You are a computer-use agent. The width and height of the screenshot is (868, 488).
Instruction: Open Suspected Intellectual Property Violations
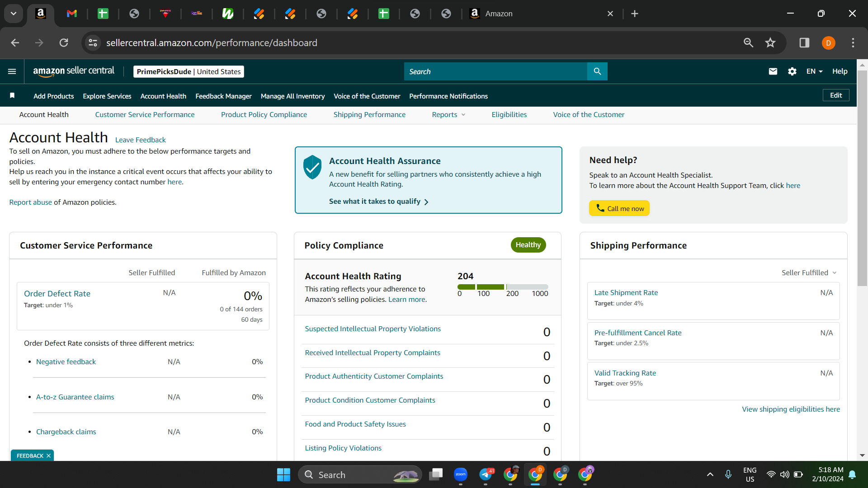373,329
